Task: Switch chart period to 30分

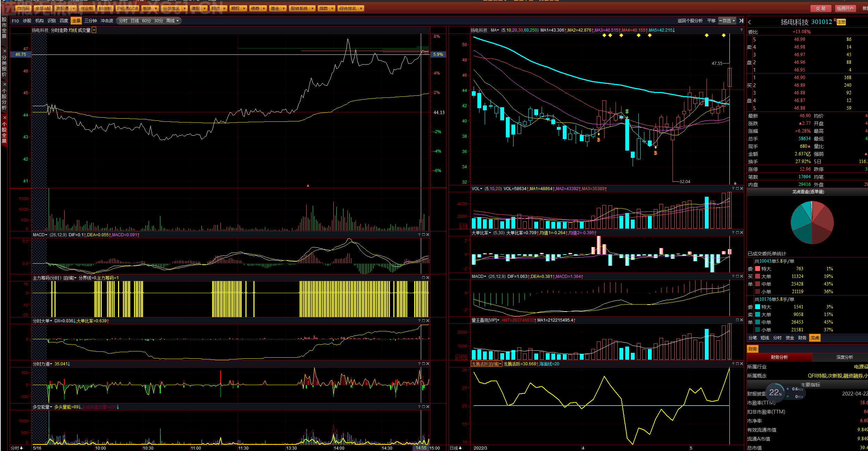Action: pyautogui.click(x=159, y=21)
